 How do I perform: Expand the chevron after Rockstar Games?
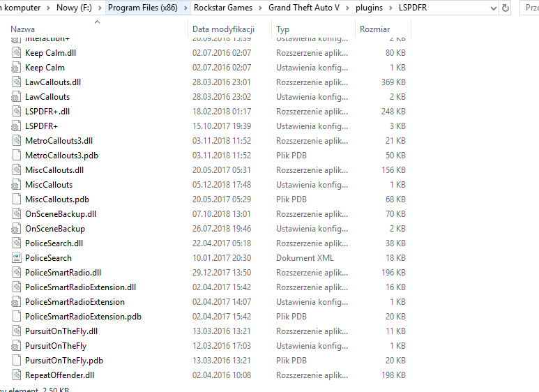[260, 8]
